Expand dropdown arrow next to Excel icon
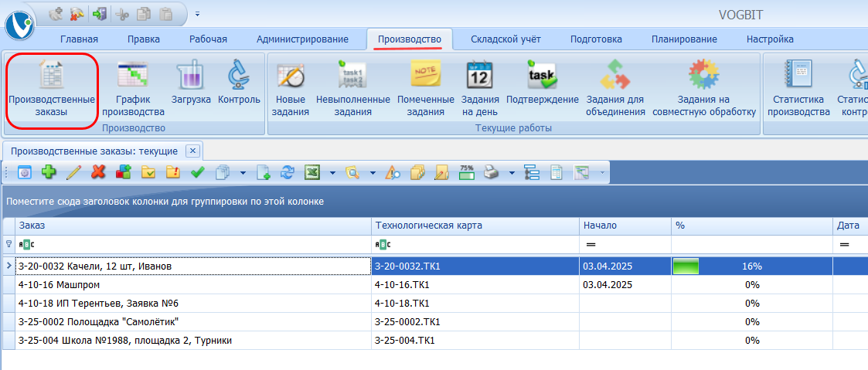This screenshot has height=370, width=868. [x=332, y=173]
